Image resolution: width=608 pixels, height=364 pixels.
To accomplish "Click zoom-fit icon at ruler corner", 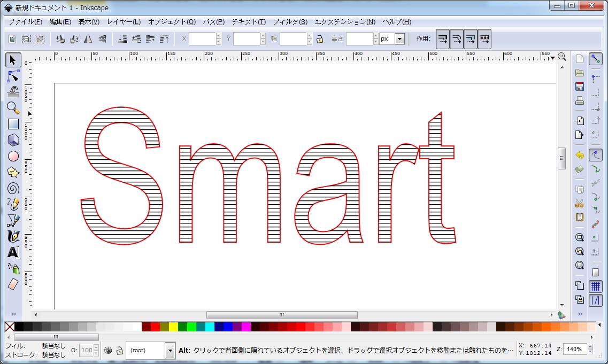I will click(x=562, y=57).
